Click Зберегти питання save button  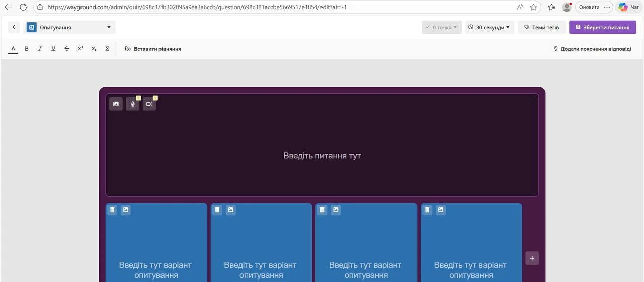603,27
